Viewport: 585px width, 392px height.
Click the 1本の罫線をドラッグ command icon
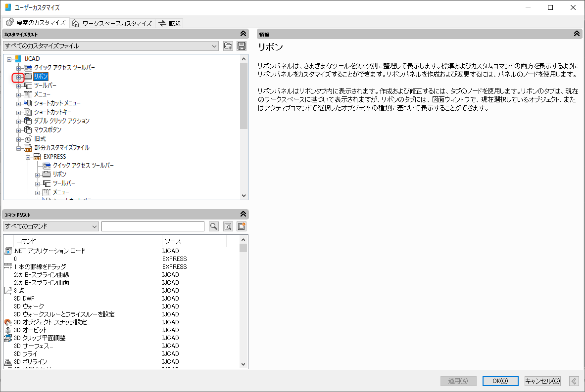pos(8,266)
